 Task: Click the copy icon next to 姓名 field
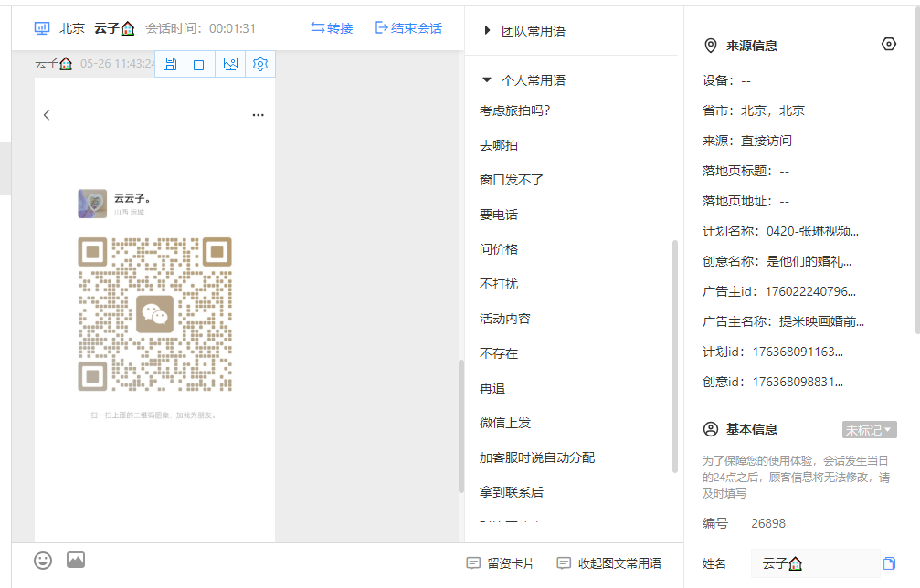pos(890,563)
